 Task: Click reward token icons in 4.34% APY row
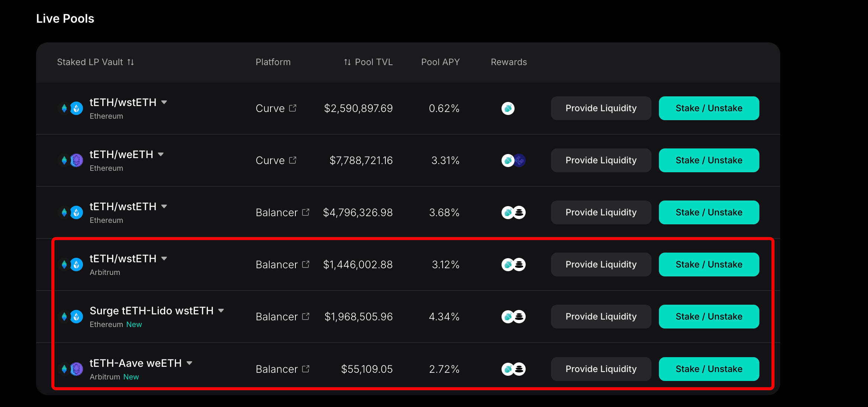tap(513, 317)
